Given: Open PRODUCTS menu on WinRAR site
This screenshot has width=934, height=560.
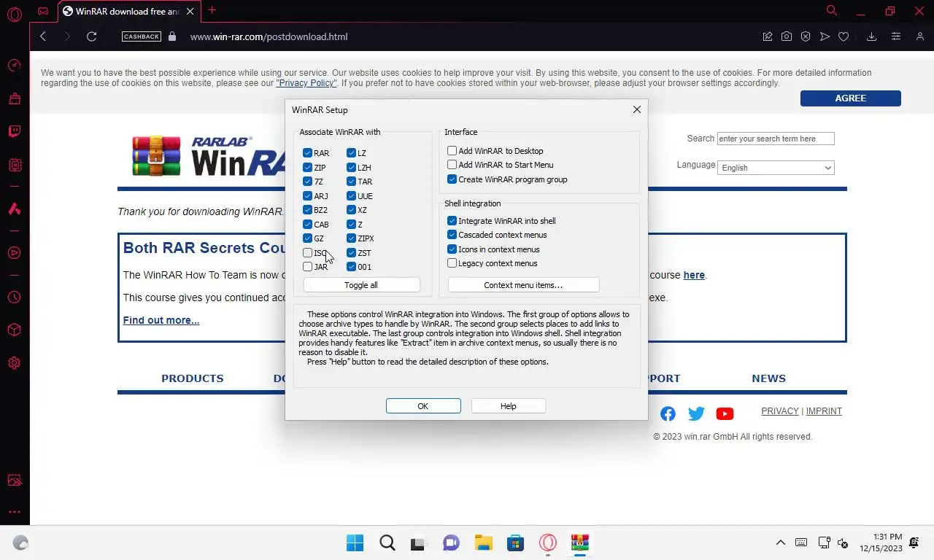Looking at the screenshot, I should tap(193, 378).
